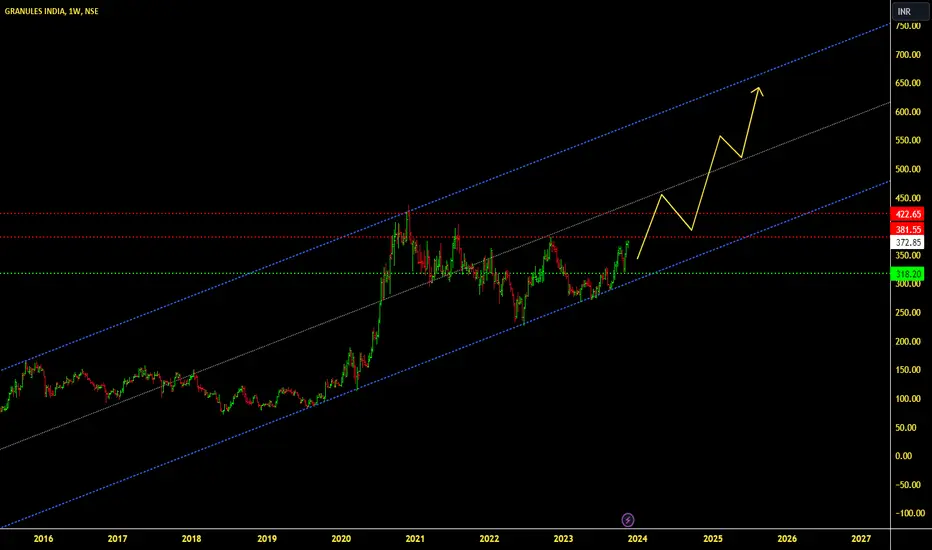The image size is (932, 550).
Task: Click the purple lightning bolt event icon
Action: (628, 520)
